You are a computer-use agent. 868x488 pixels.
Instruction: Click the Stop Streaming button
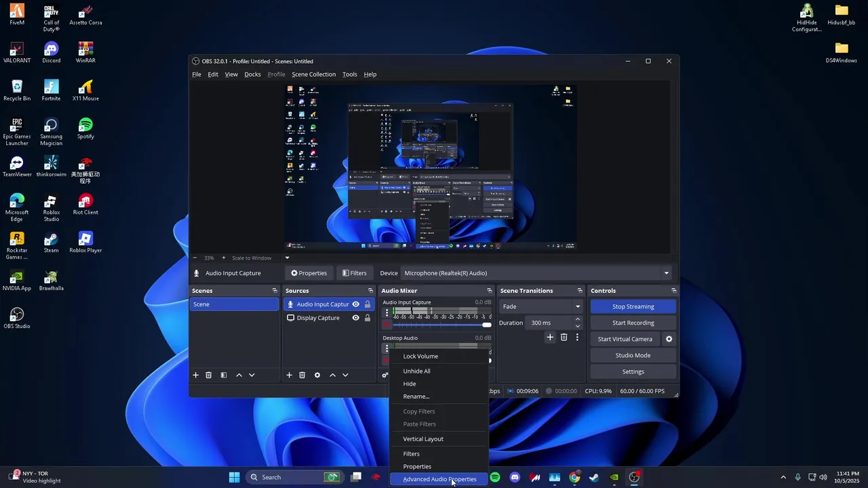pyautogui.click(x=633, y=306)
